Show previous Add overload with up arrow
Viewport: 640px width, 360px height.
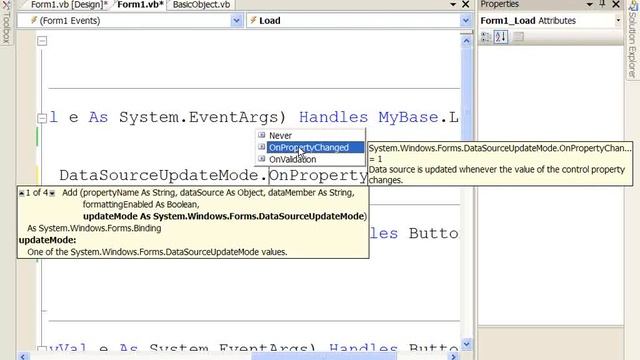pyautogui.click(x=21, y=193)
